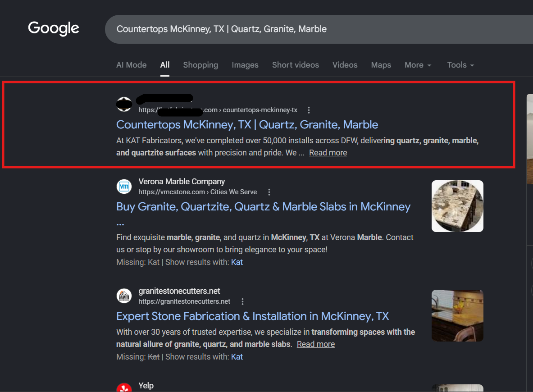Click the Google logo
533x392 pixels.
53,28
